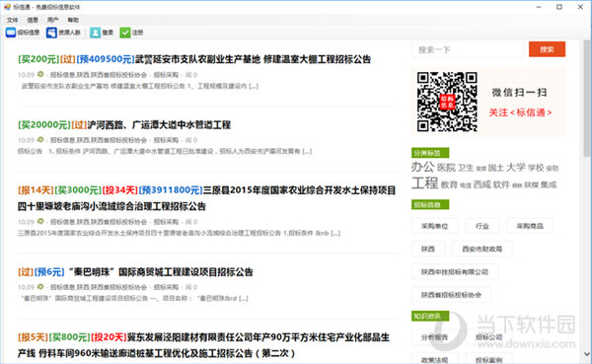Open the 浐河西路、广运潭大道中水管道工程 headline

pyautogui.click(x=159, y=124)
